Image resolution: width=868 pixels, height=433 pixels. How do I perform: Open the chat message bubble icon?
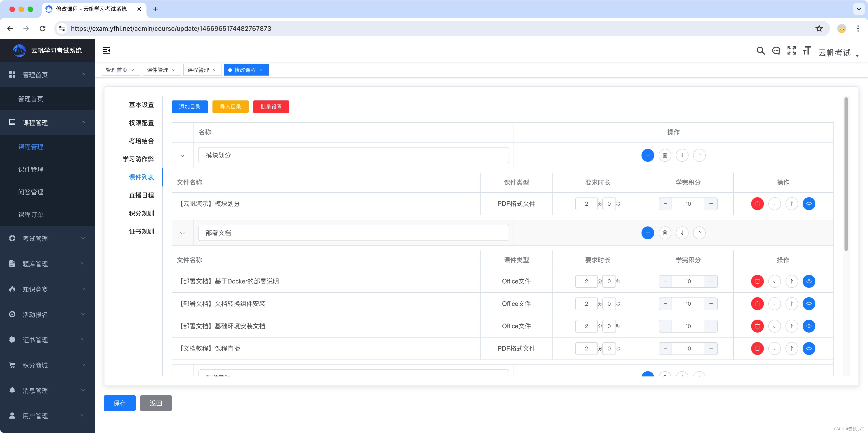[x=776, y=51]
